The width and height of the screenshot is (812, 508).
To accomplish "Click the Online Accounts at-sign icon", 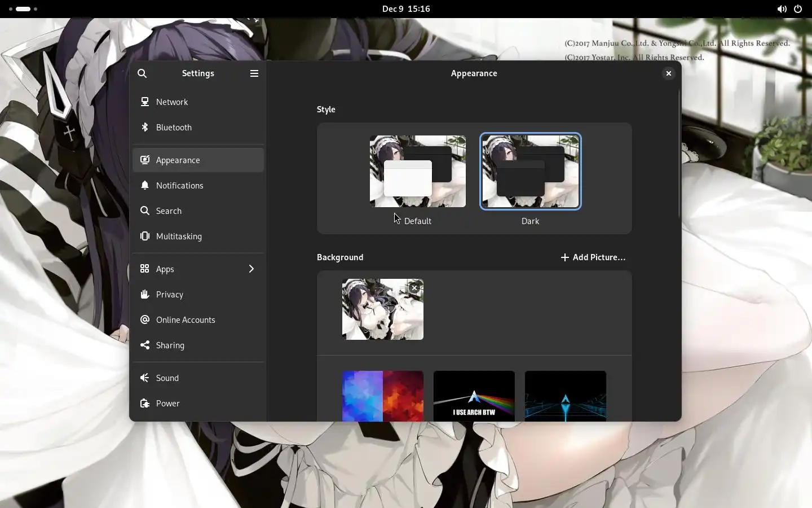I will click(x=145, y=319).
